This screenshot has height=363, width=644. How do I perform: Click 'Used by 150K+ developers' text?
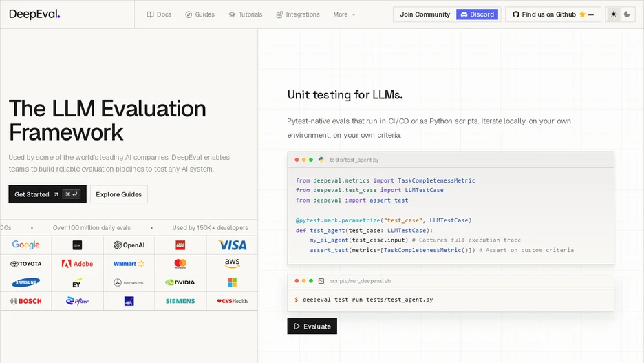click(211, 228)
